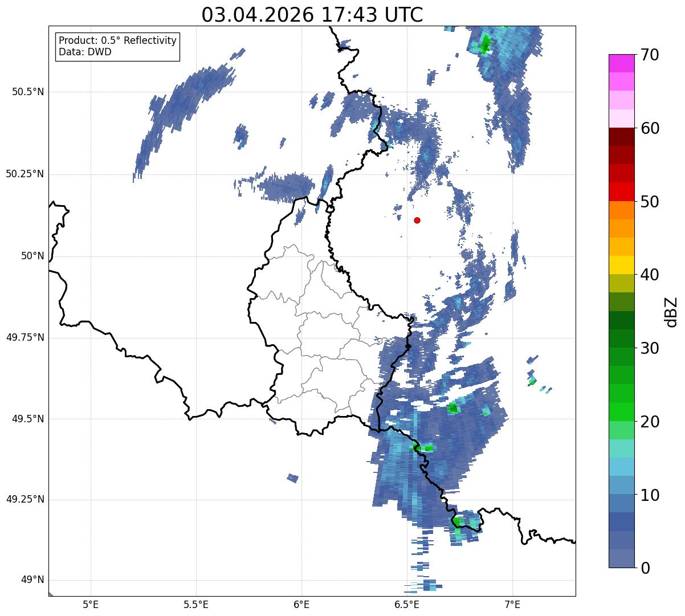Click the dark maroon band below 60 dBZ
Screen dimensions: 685x616
coord(622,137)
